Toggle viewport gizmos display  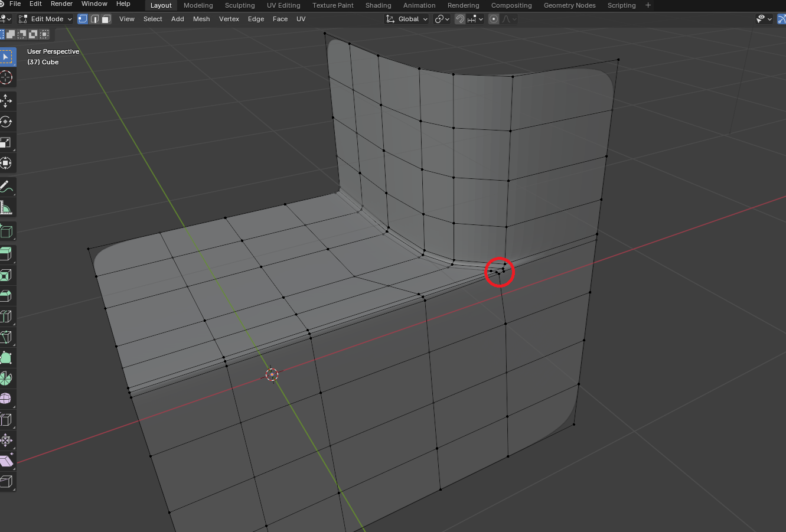[x=781, y=19]
